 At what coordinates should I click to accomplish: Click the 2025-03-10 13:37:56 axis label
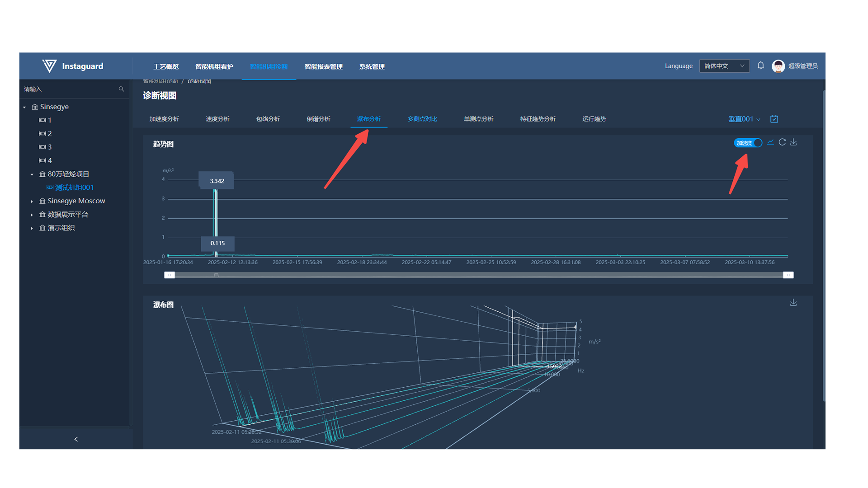tap(750, 263)
